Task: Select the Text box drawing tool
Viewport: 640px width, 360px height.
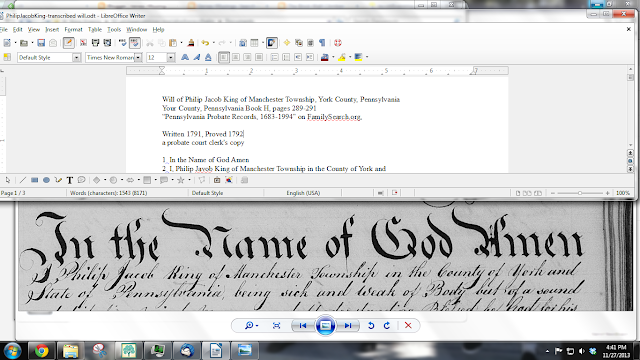Action: pos(70,180)
